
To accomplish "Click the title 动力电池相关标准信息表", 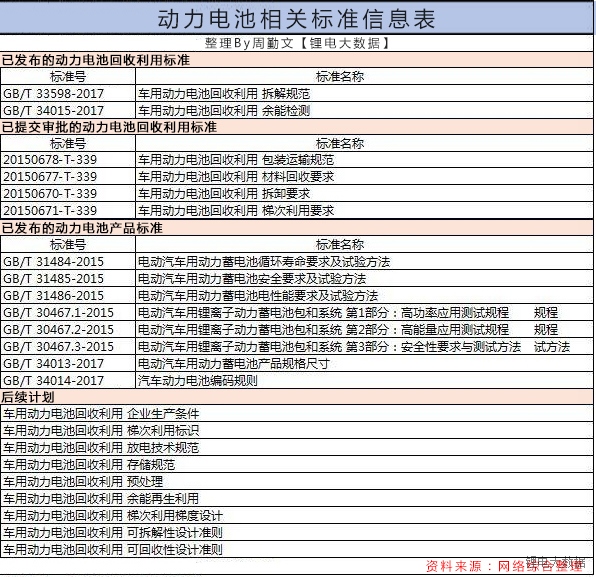I will tap(296, 19).
